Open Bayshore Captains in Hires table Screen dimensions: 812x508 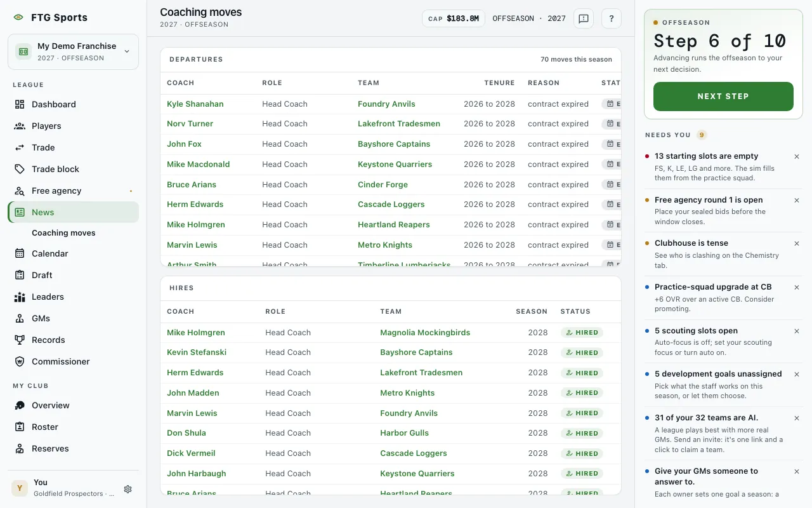point(416,352)
